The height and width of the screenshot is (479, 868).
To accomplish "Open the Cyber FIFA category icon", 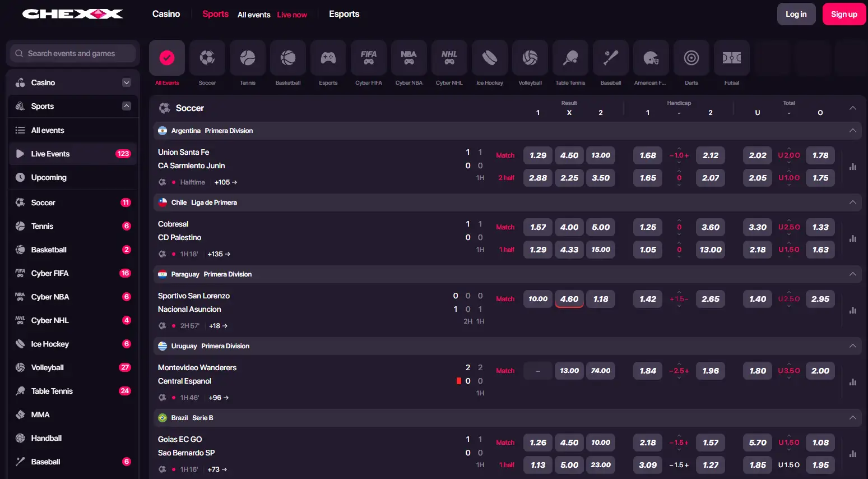I will [x=369, y=58].
